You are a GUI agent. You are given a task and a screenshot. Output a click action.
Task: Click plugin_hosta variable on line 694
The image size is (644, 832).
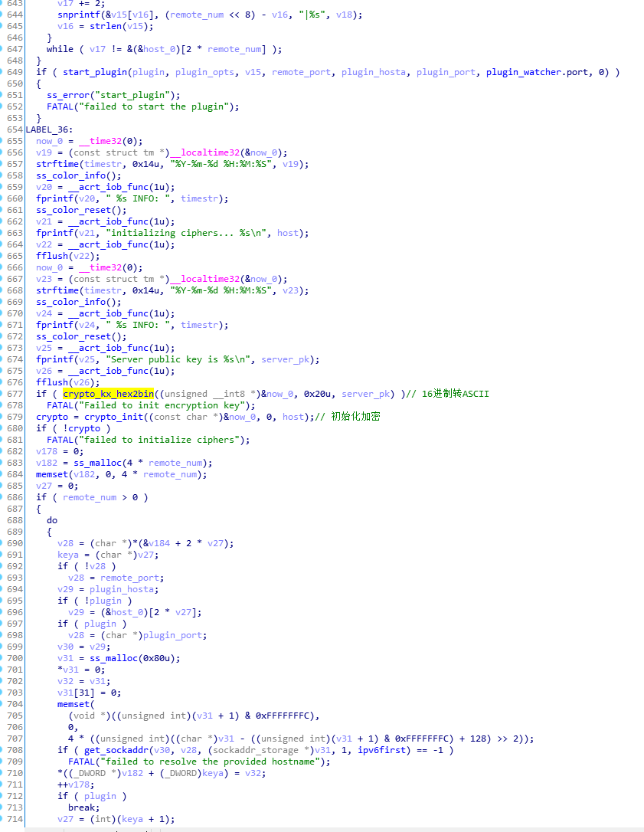click(122, 589)
